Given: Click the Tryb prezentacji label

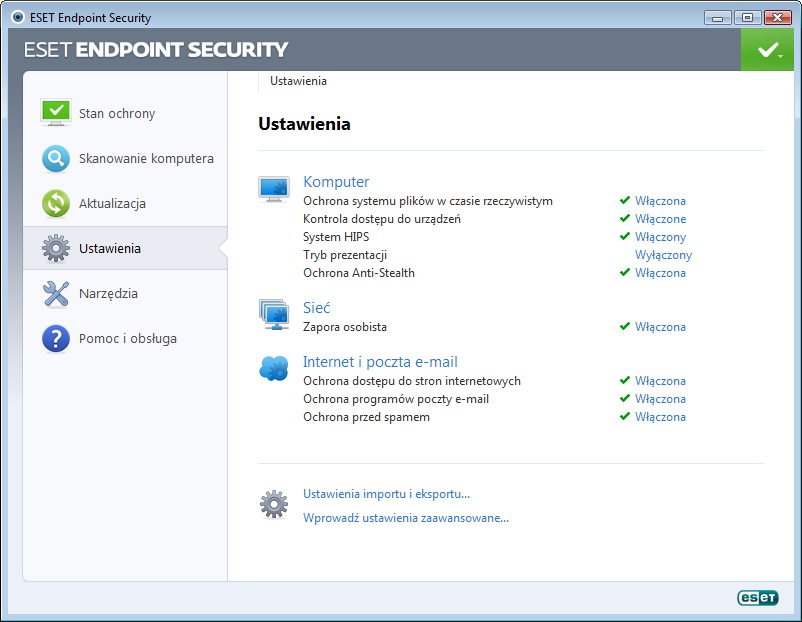Looking at the screenshot, I should pos(345,255).
